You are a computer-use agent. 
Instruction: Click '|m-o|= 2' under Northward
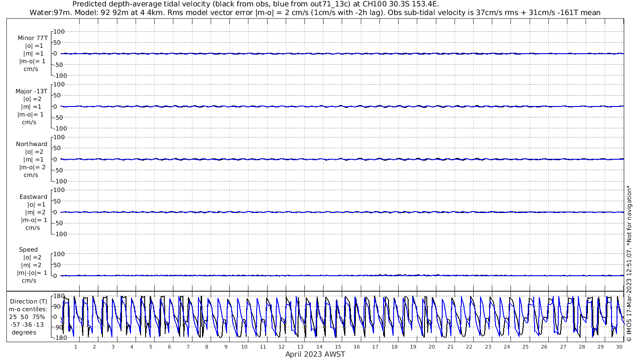(32, 167)
